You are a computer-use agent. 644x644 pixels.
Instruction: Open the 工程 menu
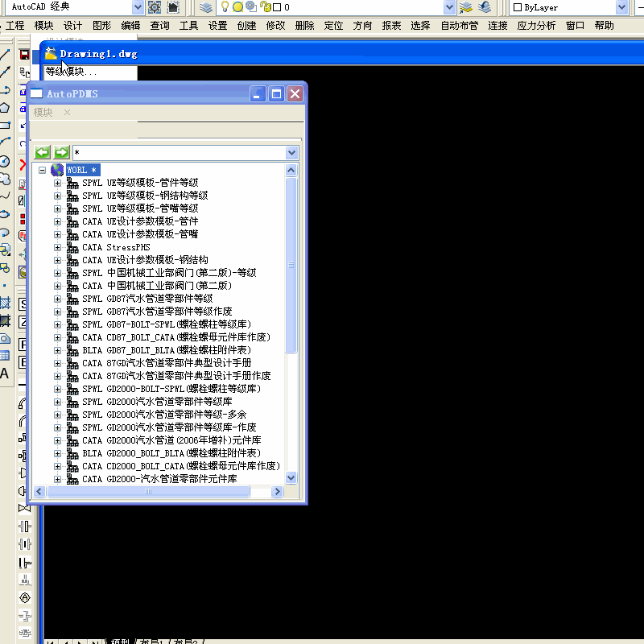click(15, 26)
